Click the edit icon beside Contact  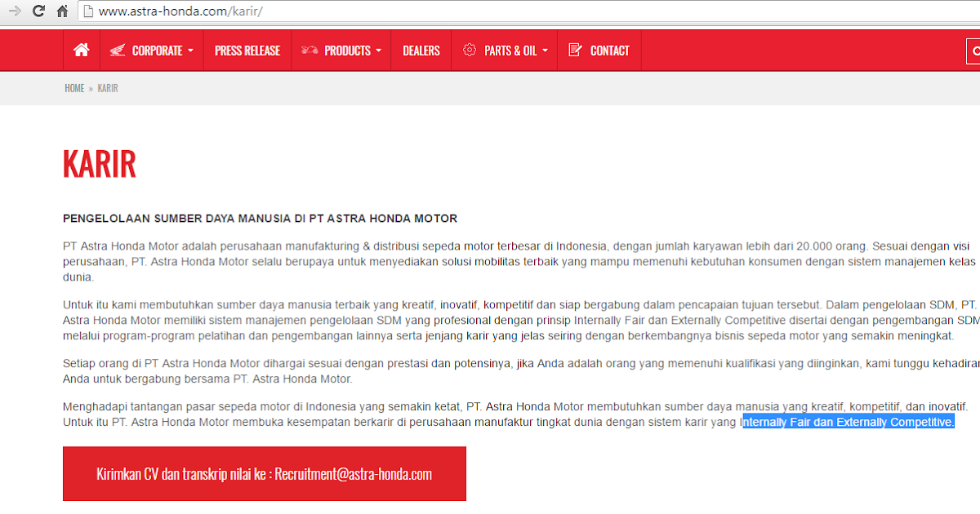[575, 51]
